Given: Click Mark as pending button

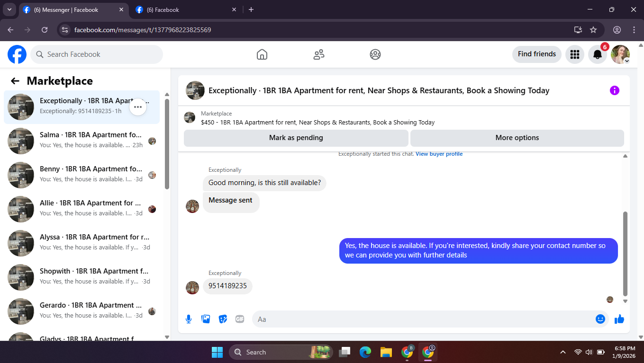Looking at the screenshot, I should 296,138.
